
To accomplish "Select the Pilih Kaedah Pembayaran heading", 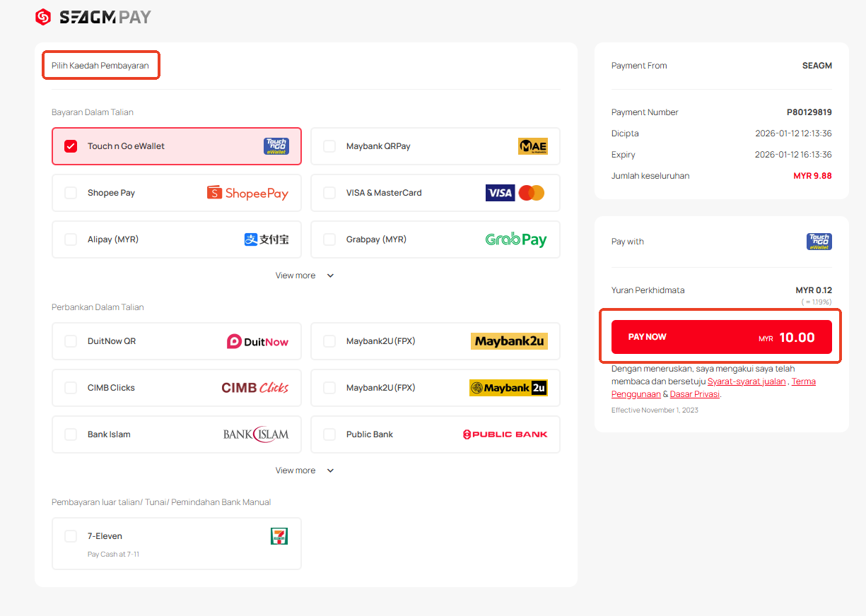I will (100, 66).
